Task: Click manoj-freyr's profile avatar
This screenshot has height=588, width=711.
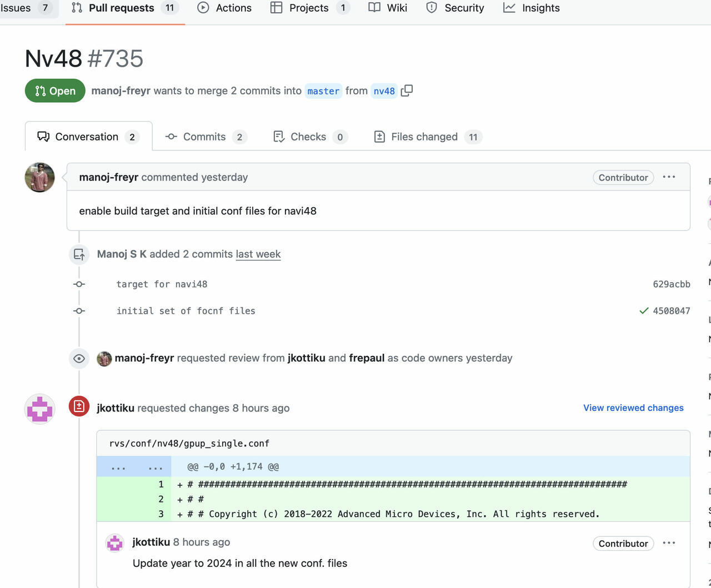Action: click(40, 178)
